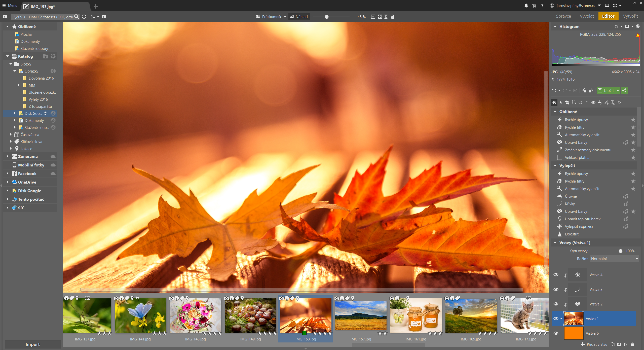Click the Import button
This screenshot has height=350, width=644.
32,344
